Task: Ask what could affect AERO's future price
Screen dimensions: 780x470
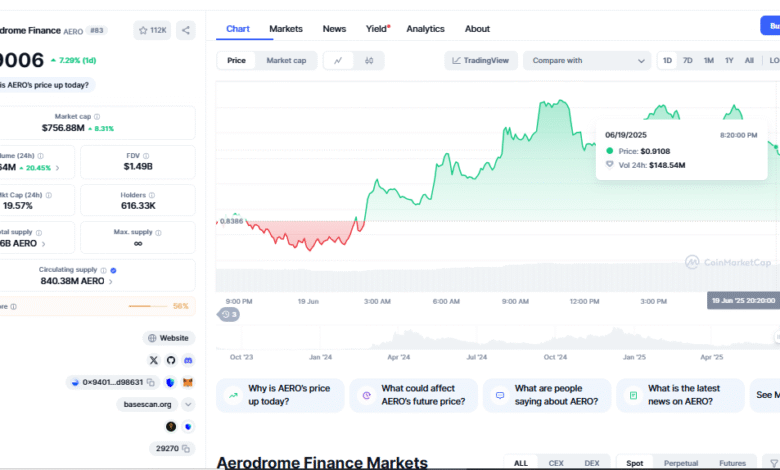Action: [x=413, y=395]
